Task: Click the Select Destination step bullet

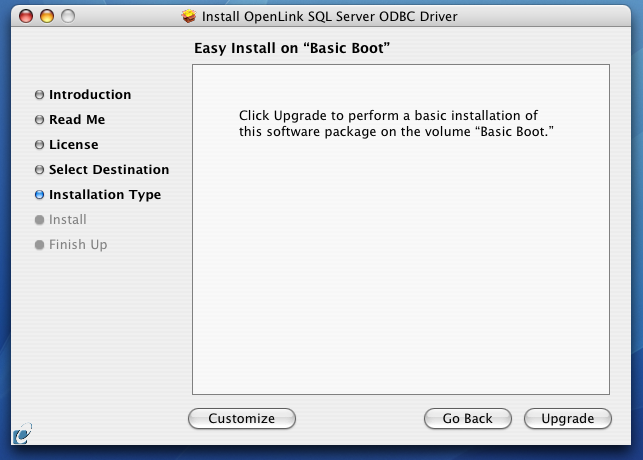Action: (39, 170)
